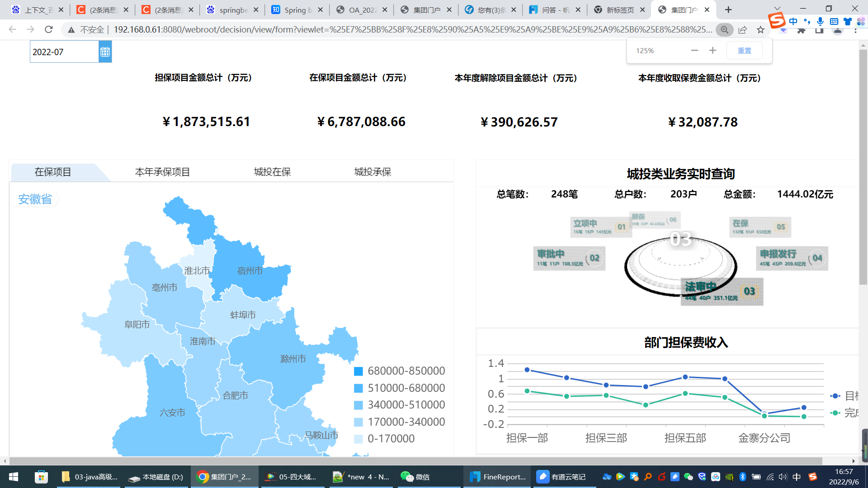Click the browser forward arrow
Image resolution: width=868 pixels, height=488 pixels.
coord(30,29)
